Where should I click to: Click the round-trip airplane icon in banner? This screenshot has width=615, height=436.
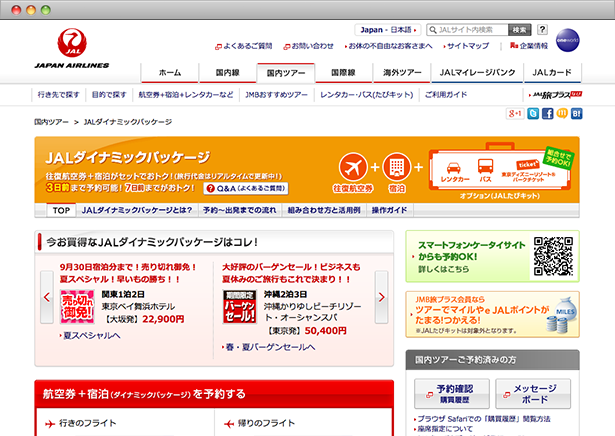click(353, 167)
